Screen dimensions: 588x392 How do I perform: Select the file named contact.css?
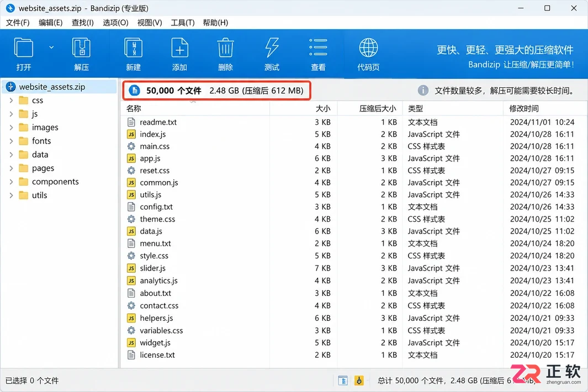point(159,305)
